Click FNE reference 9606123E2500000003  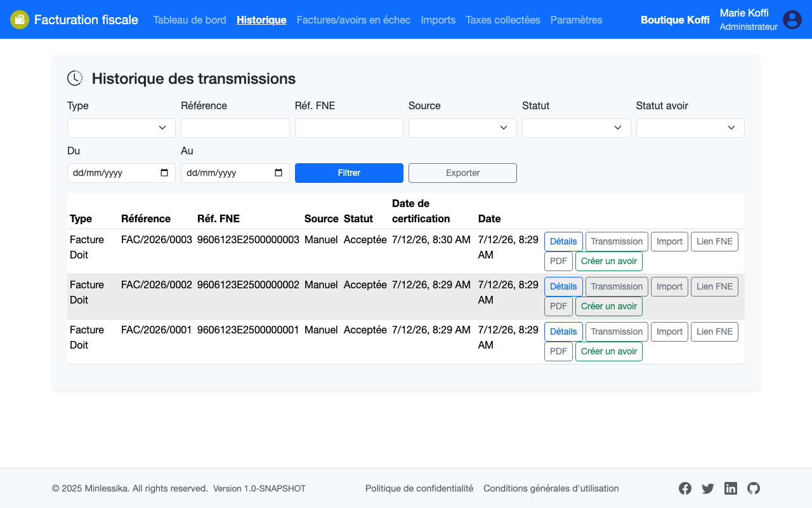(x=248, y=239)
